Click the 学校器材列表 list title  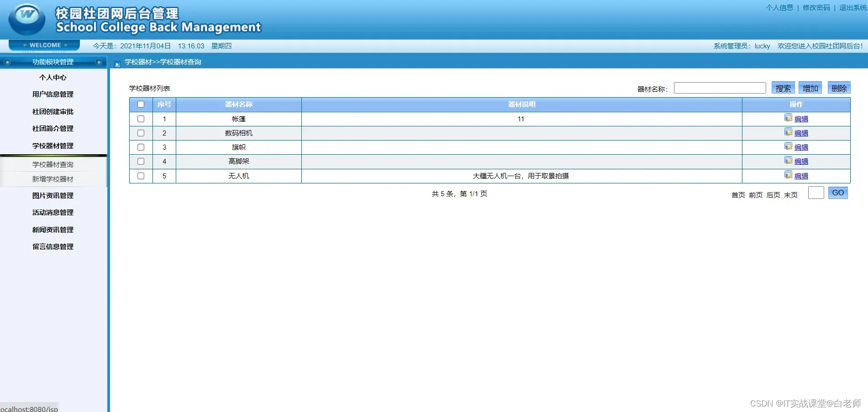point(149,89)
